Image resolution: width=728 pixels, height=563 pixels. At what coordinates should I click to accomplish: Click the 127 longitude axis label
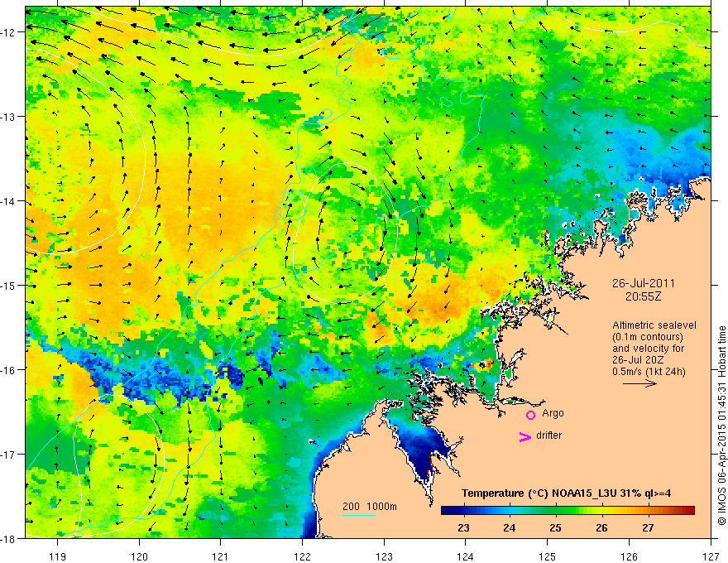tap(711, 556)
